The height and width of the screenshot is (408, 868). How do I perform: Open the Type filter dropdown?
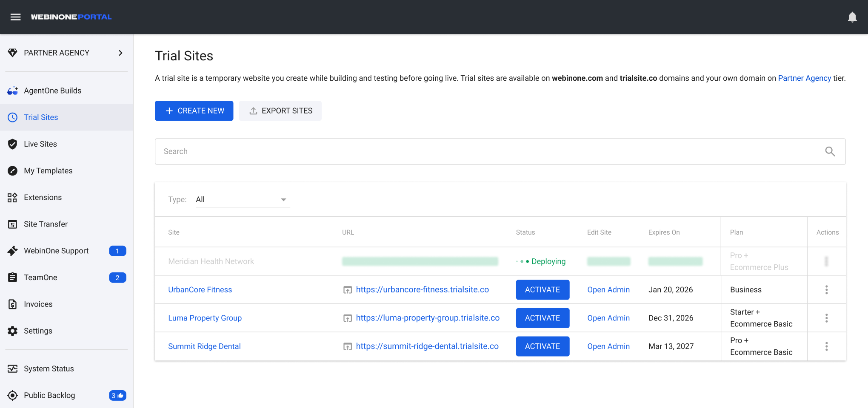pos(243,199)
